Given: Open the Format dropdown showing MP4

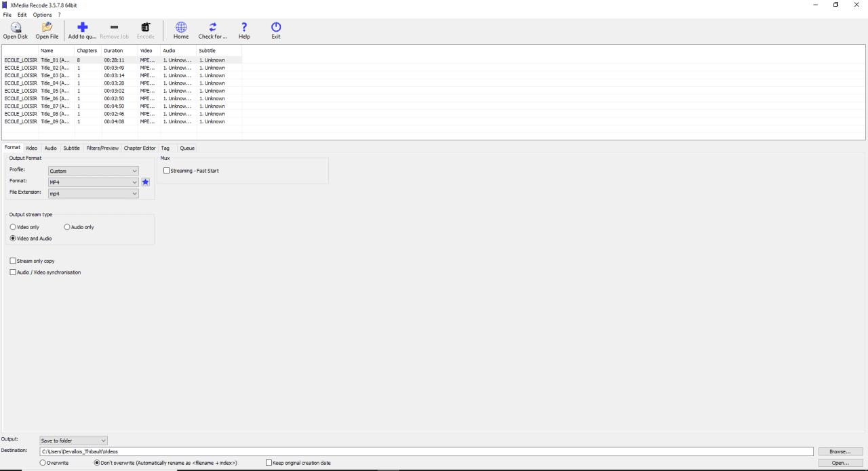Looking at the screenshot, I should coord(94,182).
